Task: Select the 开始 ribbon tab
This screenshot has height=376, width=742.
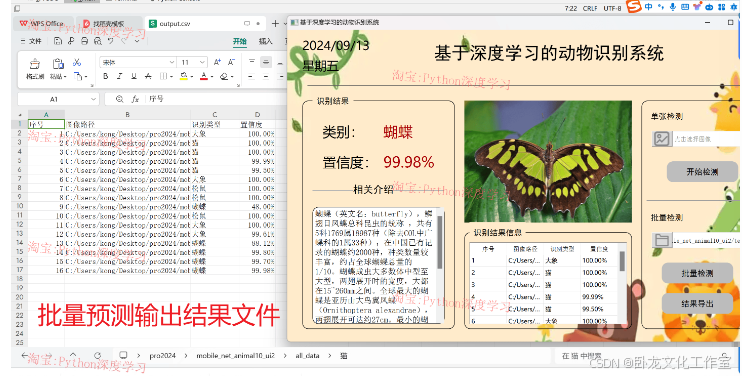Action: coord(240,41)
